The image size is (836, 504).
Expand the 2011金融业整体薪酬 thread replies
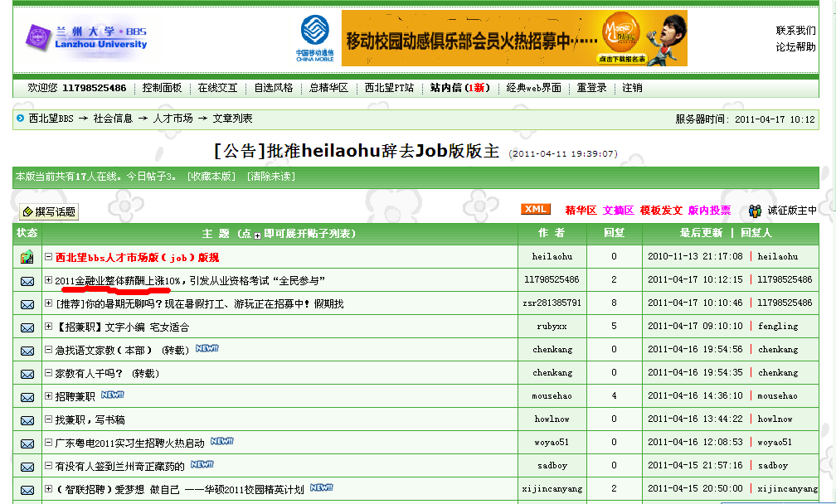tap(49, 280)
